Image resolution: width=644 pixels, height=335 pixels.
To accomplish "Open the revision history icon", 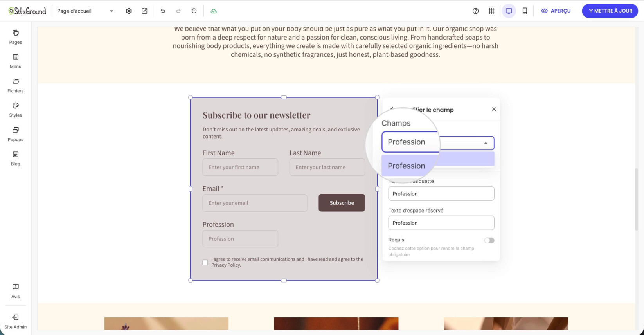I will [194, 11].
